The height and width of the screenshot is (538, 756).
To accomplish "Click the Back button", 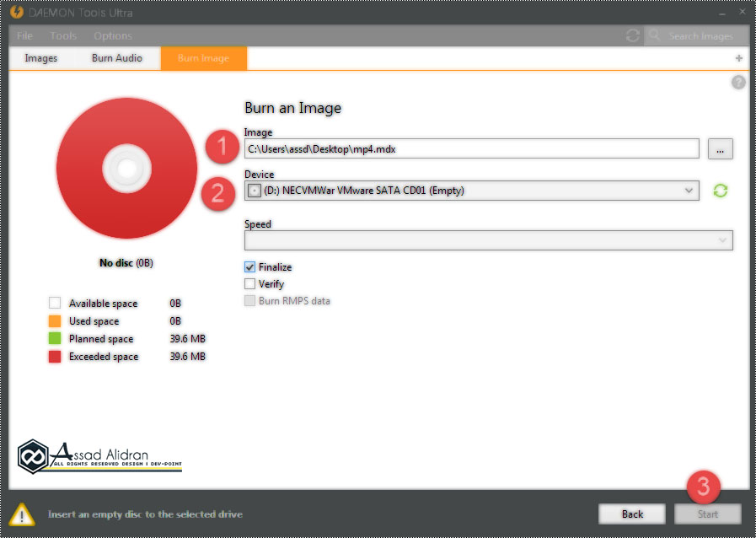I will click(x=632, y=514).
